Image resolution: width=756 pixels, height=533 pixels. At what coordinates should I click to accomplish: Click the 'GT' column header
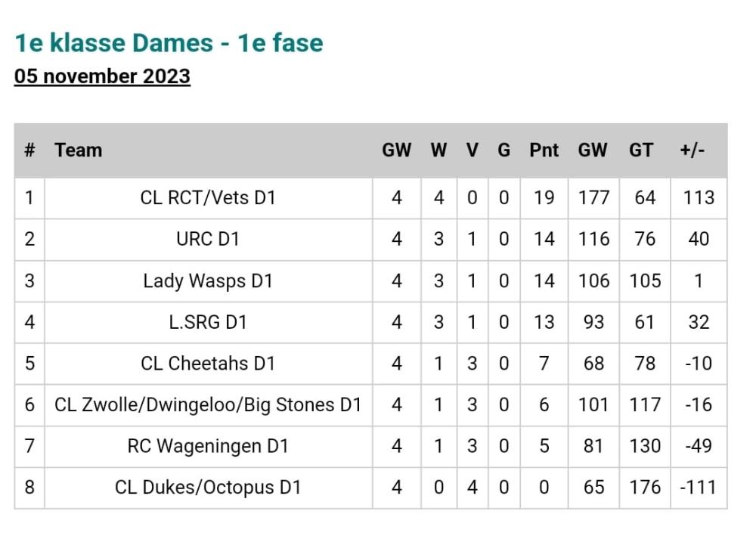(641, 150)
